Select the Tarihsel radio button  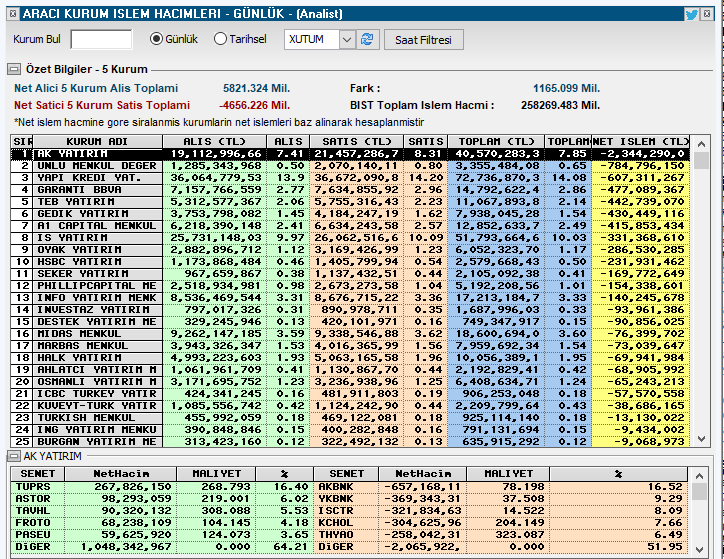tap(220, 39)
